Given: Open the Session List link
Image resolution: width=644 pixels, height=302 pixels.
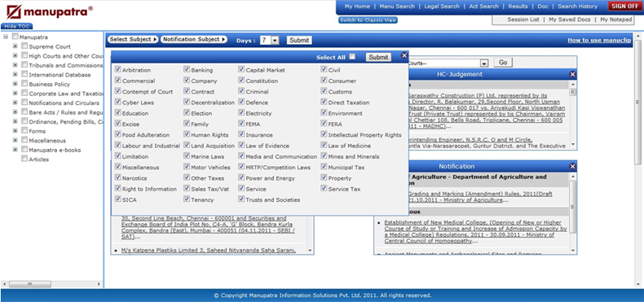Looking at the screenshot, I should point(523,20).
